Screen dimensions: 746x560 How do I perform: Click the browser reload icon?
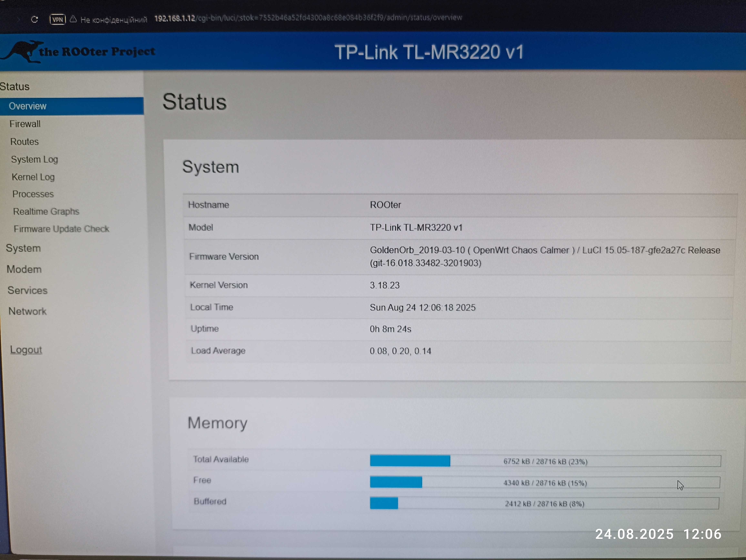click(x=34, y=20)
